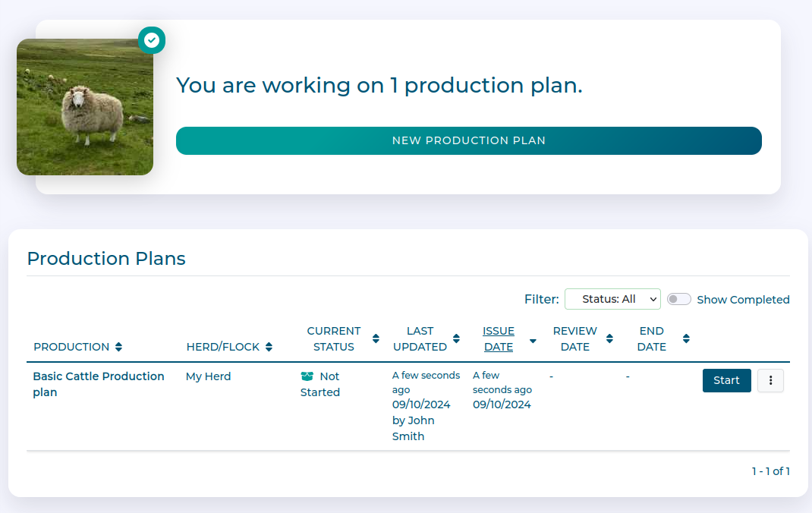
Task: Sort the REVIEW DATE column
Action: tap(609, 338)
